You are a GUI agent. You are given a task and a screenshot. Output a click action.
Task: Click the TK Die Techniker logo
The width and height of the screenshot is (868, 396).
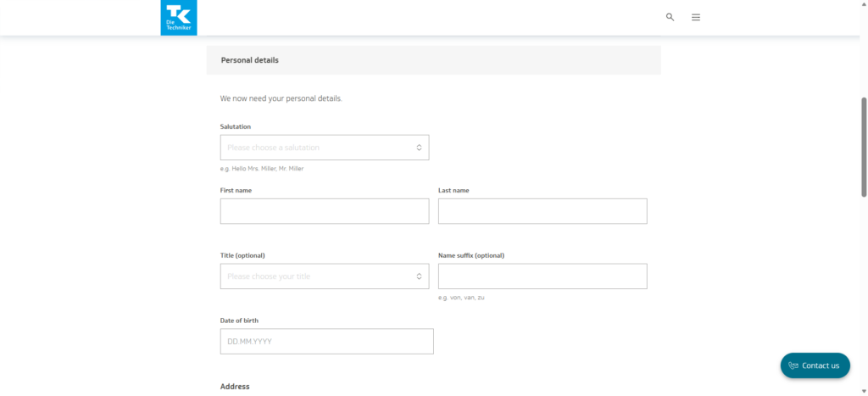[179, 18]
